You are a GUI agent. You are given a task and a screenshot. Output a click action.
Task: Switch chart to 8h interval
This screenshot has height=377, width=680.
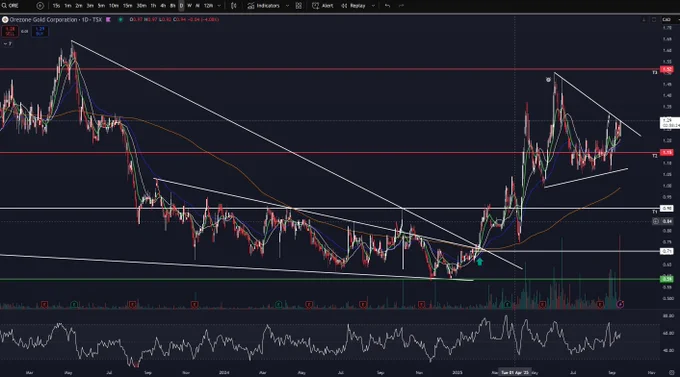tap(173, 6)
